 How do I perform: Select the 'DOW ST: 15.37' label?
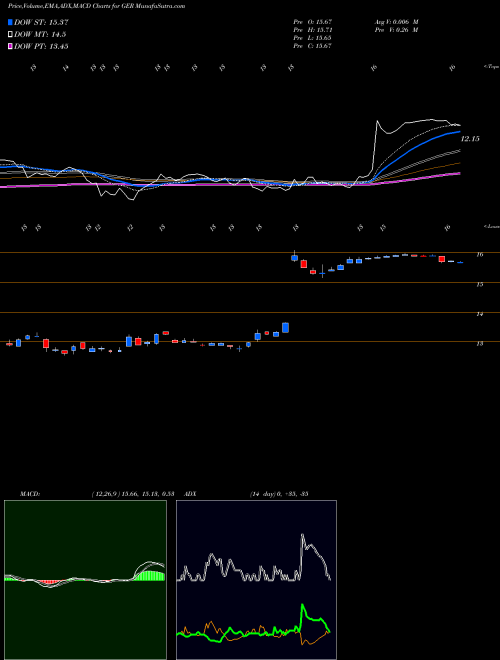coord(41,22)
